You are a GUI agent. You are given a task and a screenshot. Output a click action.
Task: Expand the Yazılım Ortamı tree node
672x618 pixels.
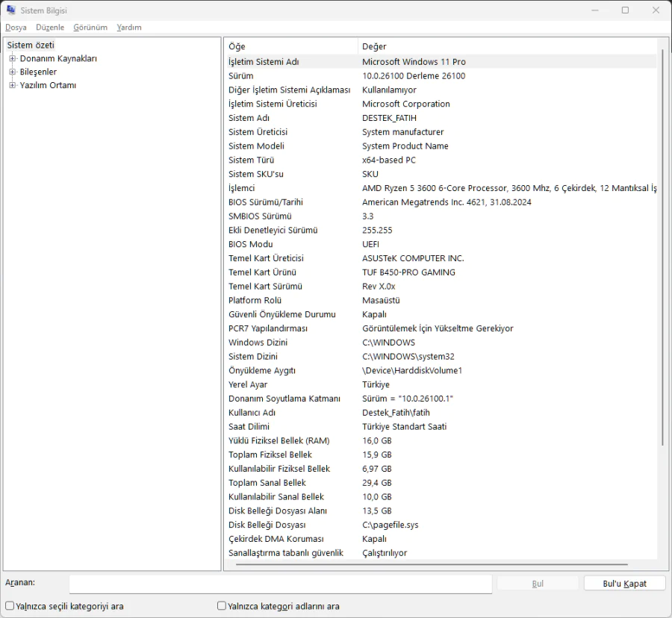pos(12,85)
